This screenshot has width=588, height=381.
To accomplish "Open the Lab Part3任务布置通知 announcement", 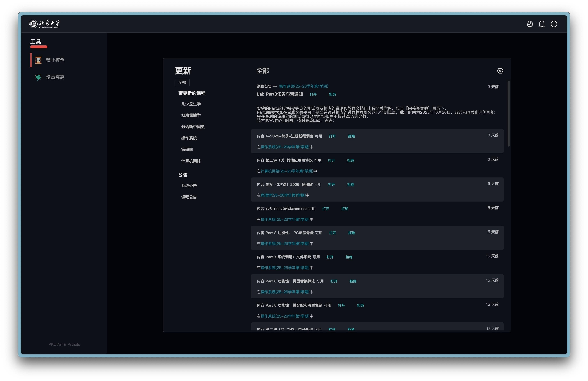I will (x=313, y=94).
